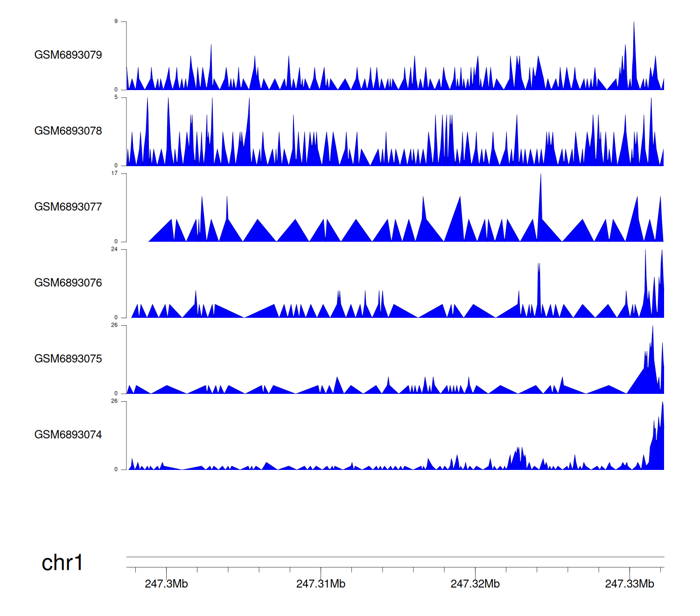
Task: Click the y-axis zero label of GSM6893076
Action: pyautogui.click(x=116, y=317)
